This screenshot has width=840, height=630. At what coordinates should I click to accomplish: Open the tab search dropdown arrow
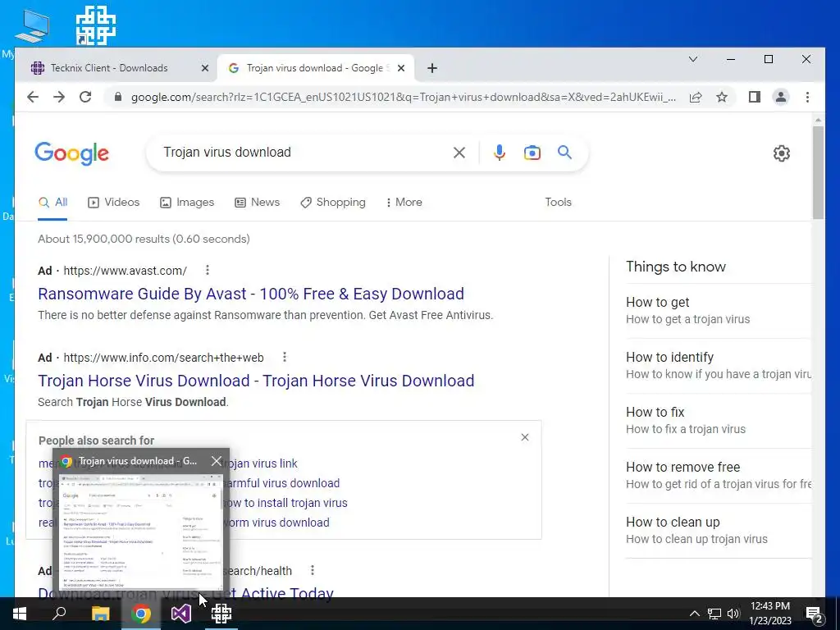click(x=692, y=59)
